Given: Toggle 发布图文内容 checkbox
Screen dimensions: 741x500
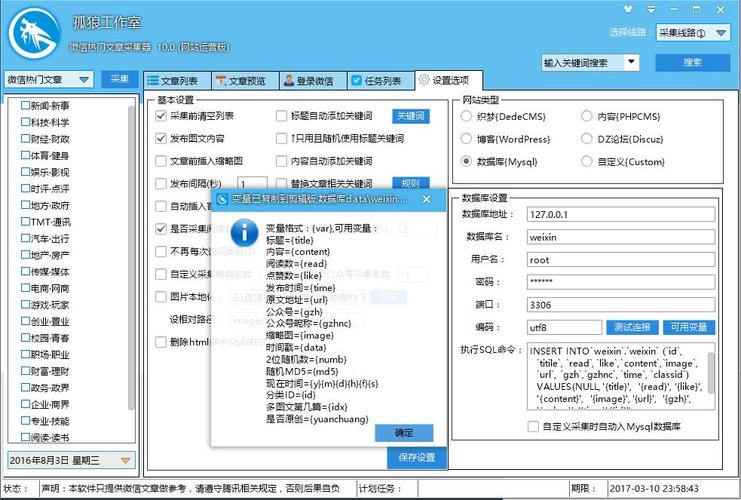Looking at the screenshot, I should pos(161,138).
